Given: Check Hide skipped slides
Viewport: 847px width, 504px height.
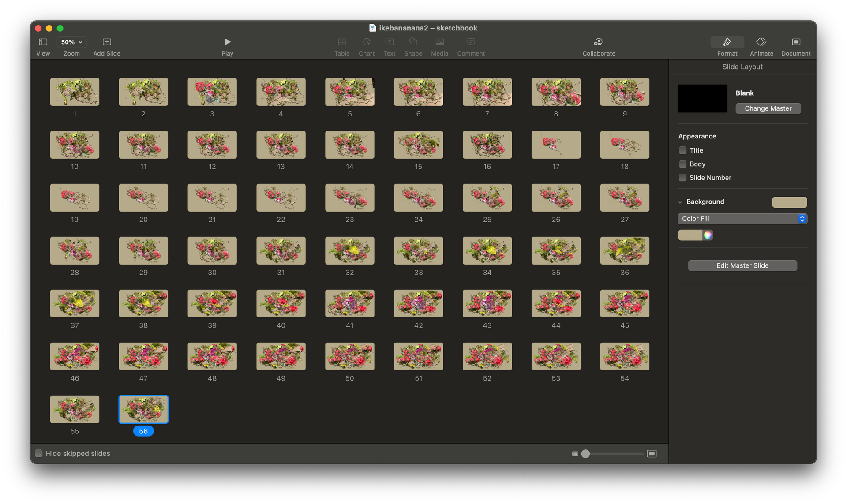Looking at the screenshot, I should (x=39, y=453).
